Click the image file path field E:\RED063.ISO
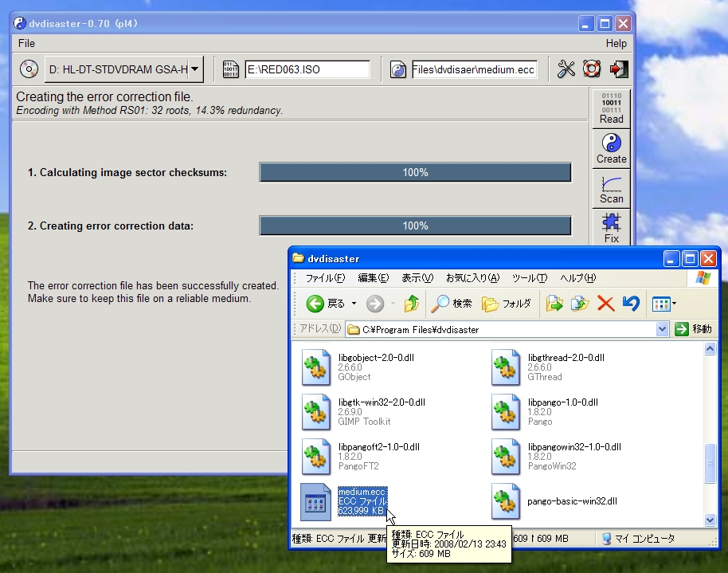Screen dimensions: 728x573 [307, 69]
